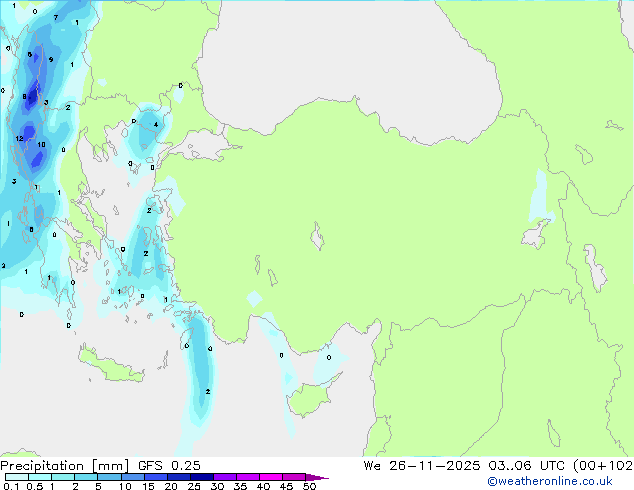Click the 0.5–1 mm legend color box
The width and height of the screenshot is (634, 490).
click(x=40, y=477)
